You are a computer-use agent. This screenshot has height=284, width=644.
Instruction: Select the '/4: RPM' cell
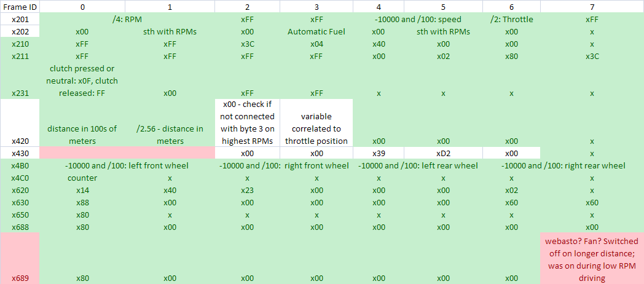pyautogui.click(x=127, y=19)
